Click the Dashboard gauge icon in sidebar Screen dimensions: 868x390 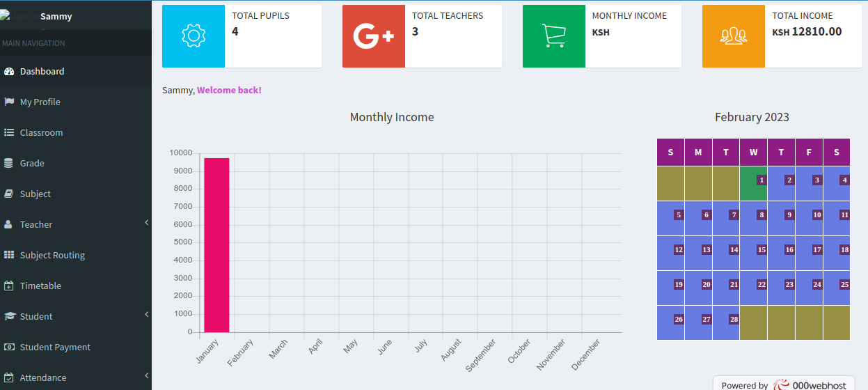[9, 72]
